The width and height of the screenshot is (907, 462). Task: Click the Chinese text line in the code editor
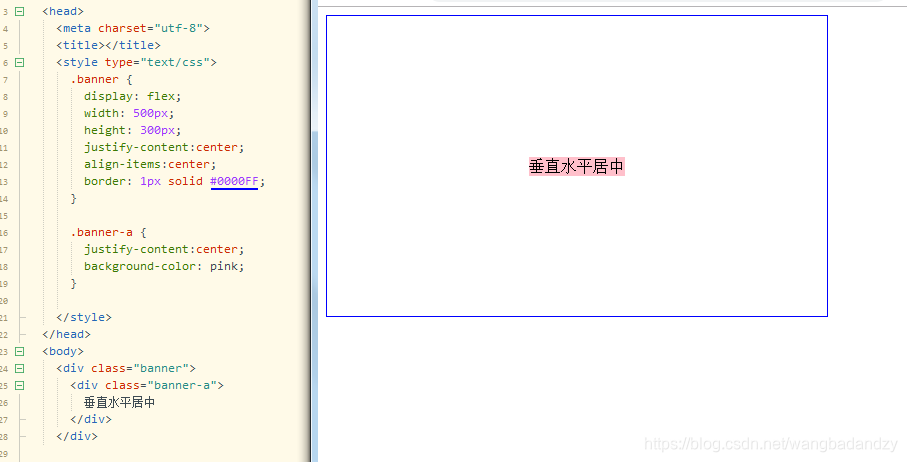[119, 402]
